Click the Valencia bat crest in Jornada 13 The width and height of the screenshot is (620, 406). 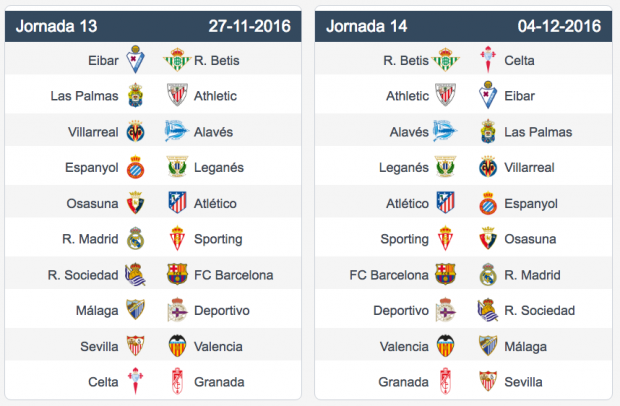(x=177, y=346)
